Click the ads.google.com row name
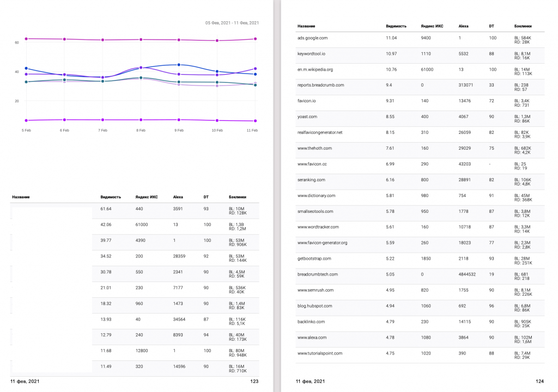The width and height of the screenshot is (558, 392). [x=312, y=38]
